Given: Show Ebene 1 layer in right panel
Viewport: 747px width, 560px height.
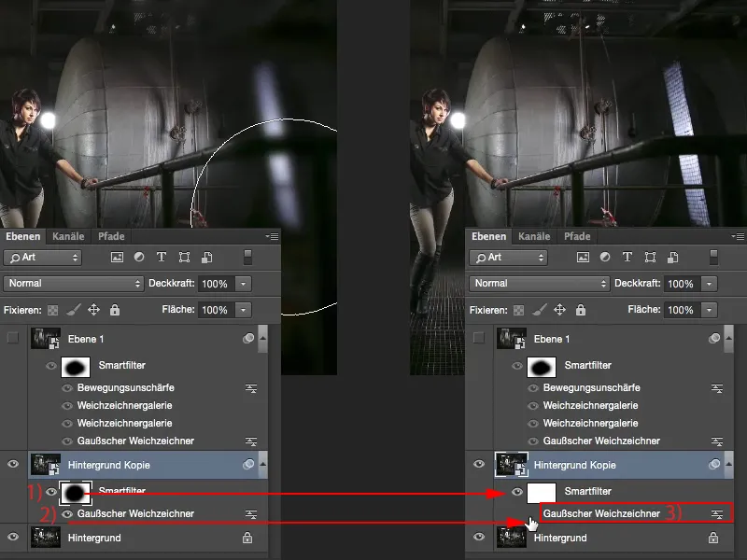Looking at the screenshot, I should click(x=479, y=338).
